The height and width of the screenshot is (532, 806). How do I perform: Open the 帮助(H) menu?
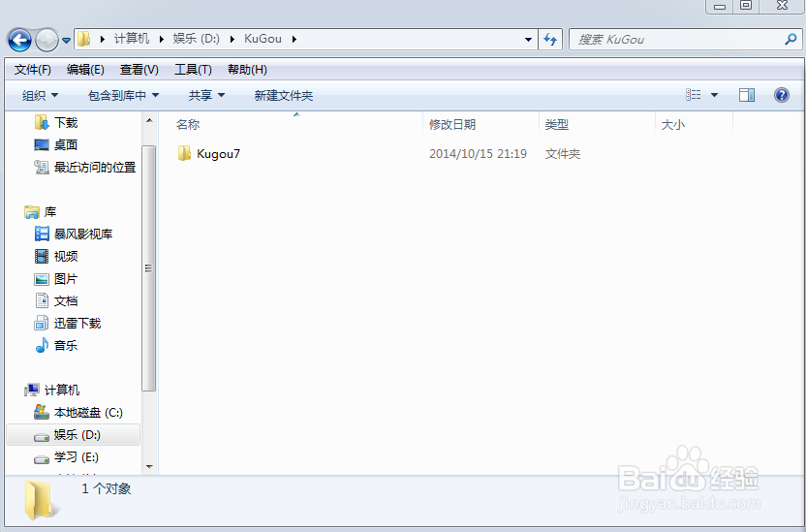(247, 70)
